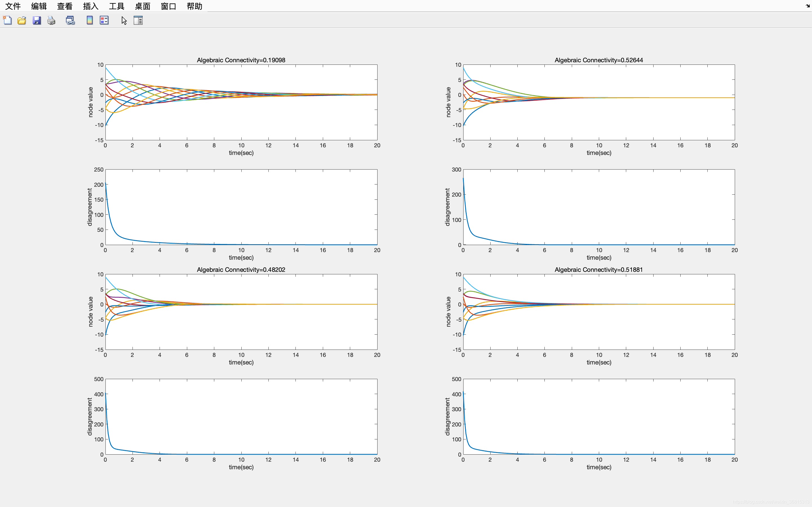Screen dimensions: 812x507
Task: Open the 帮助 menu
Action: click(194, 6)
